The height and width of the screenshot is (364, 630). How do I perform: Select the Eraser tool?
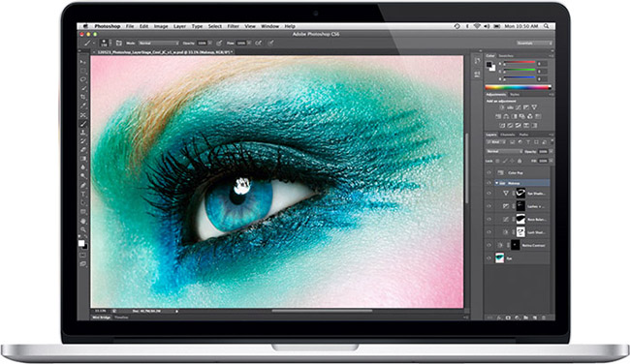tap(82, 150)
